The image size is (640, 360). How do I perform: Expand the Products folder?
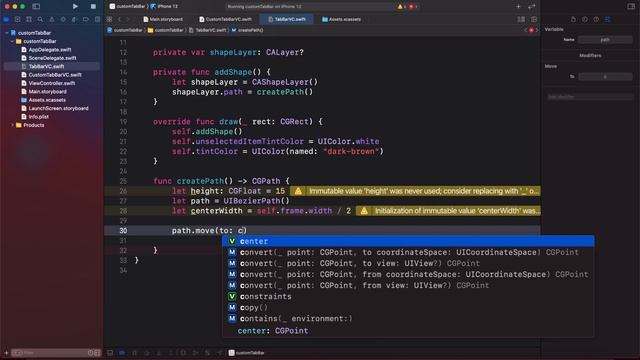click(x=12, y=125)
